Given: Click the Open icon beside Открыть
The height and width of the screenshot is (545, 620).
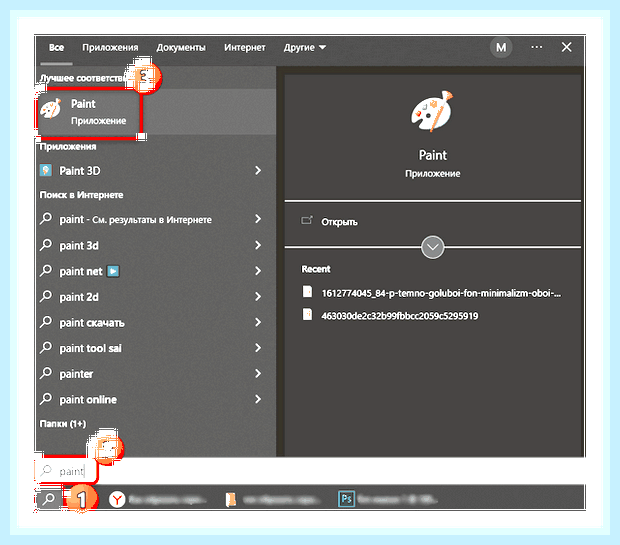Looking at the screenshot, I should point(307,221).
